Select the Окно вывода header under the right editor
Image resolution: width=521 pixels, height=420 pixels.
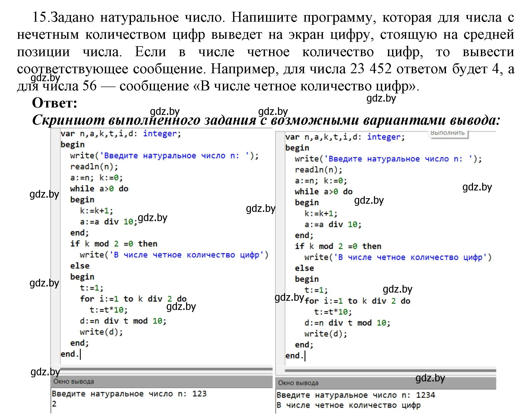pyautogui.click(x=386, y=383)
